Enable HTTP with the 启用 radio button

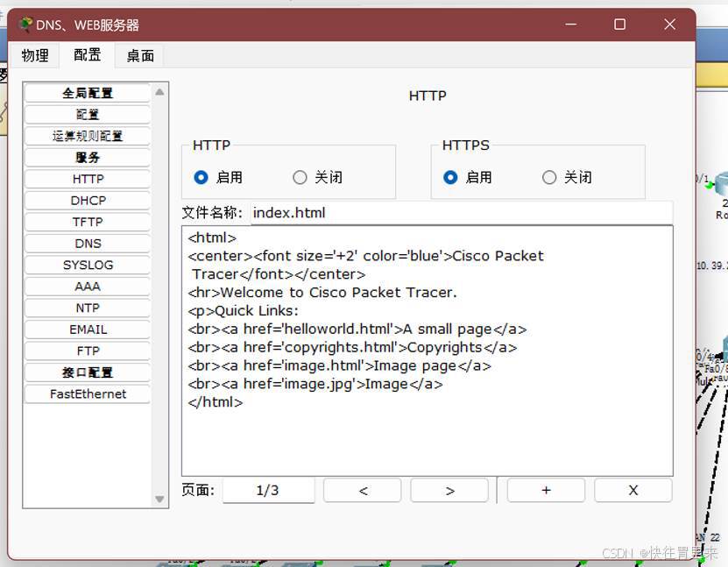click(x=201, y=177)
